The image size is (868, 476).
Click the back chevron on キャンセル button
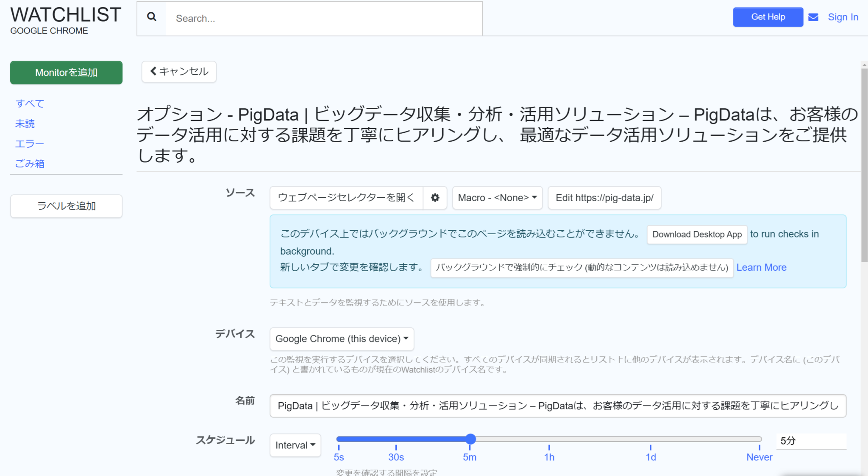[153, 71]
